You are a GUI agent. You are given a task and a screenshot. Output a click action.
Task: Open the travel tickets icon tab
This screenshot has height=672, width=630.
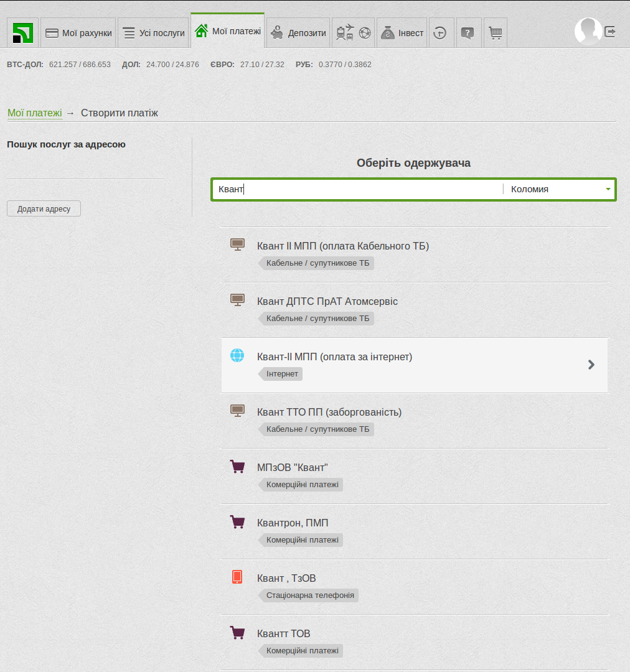point(353,33)
